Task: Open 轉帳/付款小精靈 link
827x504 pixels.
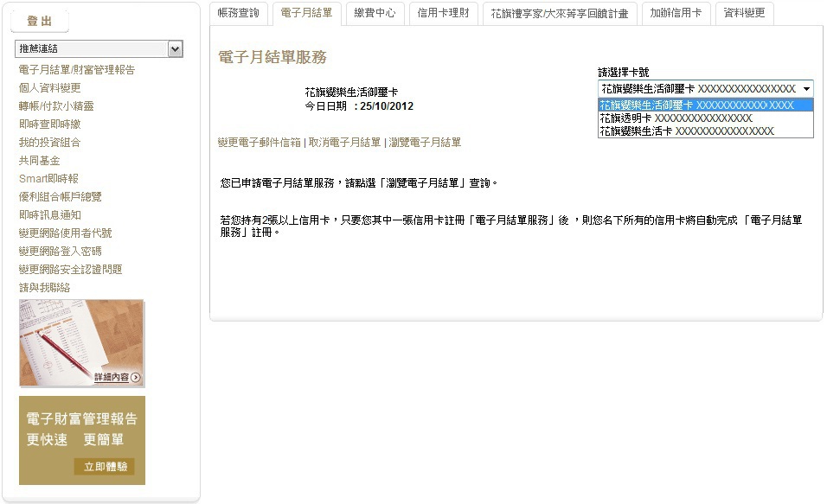Action: coord(56,106)
